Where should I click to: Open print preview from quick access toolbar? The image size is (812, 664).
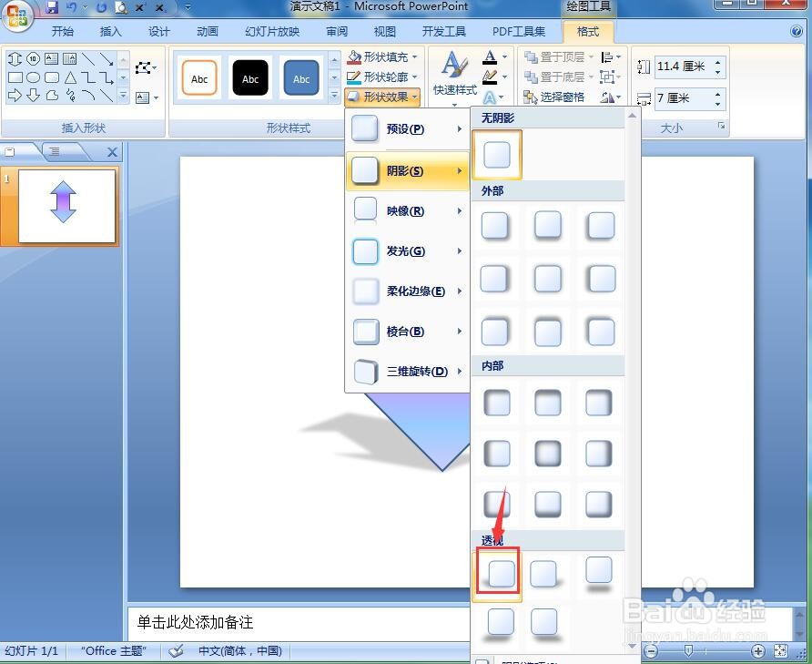[x=121, y=7]
